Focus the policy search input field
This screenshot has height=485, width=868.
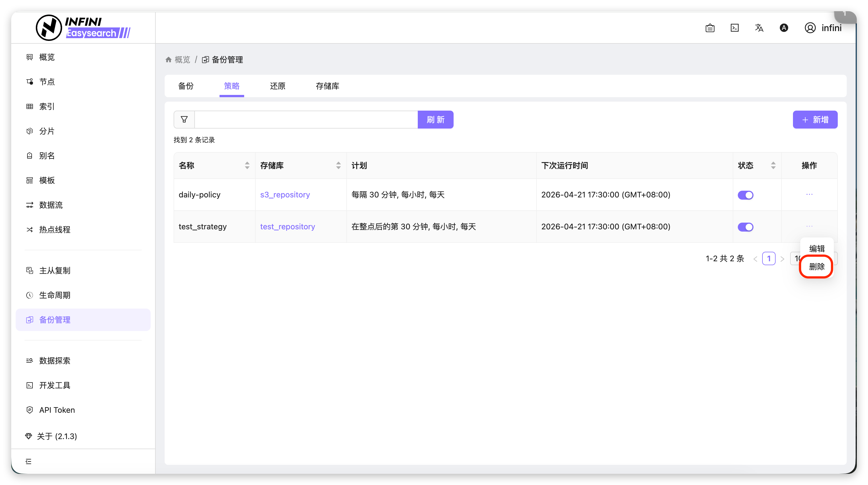point(306,119)
